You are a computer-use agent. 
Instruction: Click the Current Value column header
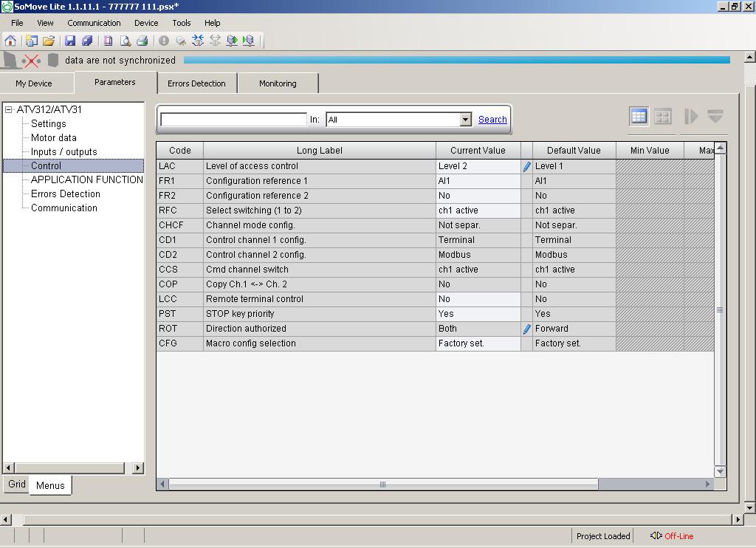point(478,151)
